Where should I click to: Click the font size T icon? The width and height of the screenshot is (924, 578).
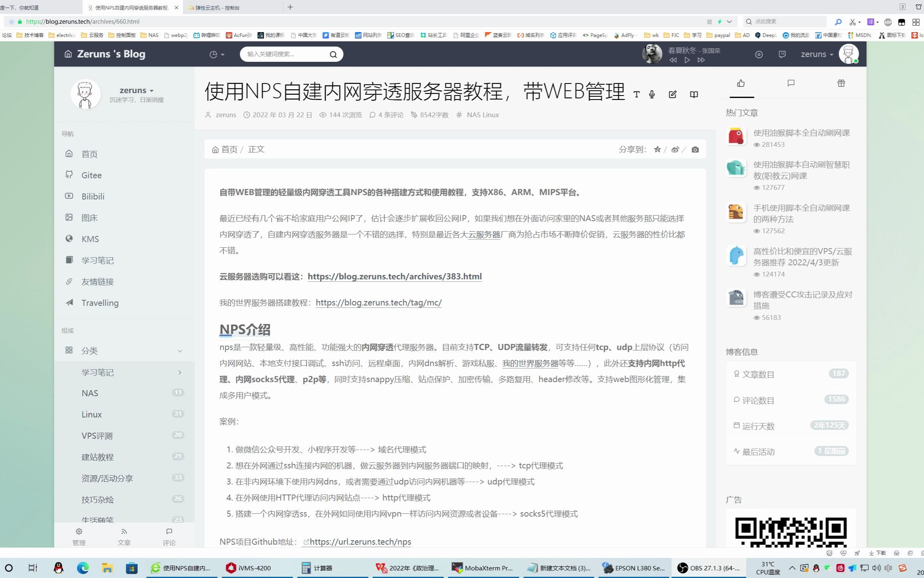[x=636, y=94]
